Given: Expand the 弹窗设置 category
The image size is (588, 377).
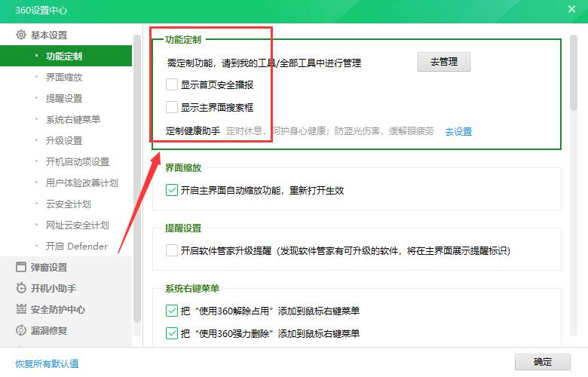Looking at the screenshot, I should pyautogui.click(x=49, y=267).
